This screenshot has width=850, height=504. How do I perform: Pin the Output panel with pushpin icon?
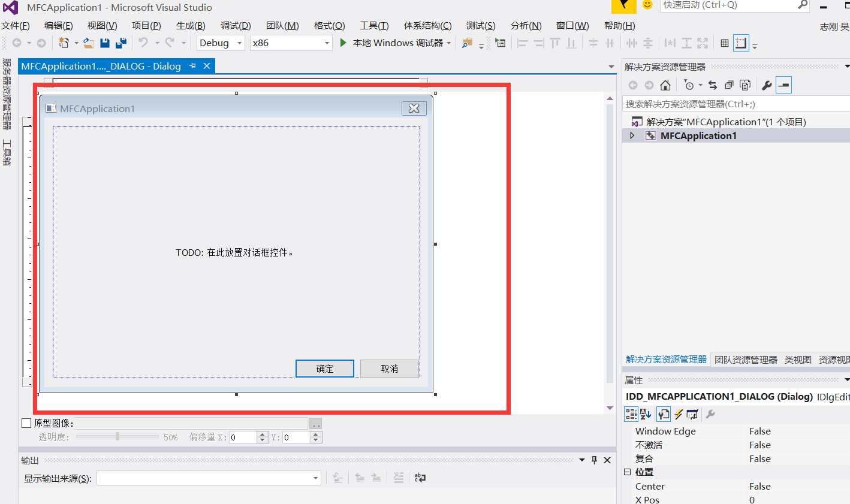click(x=595, y=460)
